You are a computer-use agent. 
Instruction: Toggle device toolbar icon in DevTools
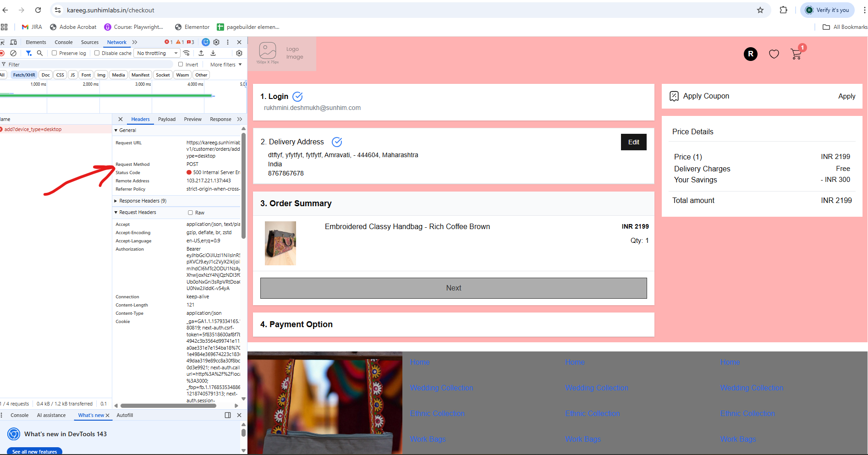coord(14,42)
